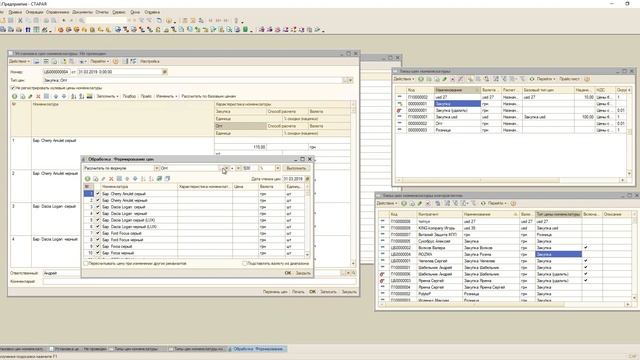640x360 pixels.
Task: Add new item in price types window toolbar
Action: tap(421, 79)
